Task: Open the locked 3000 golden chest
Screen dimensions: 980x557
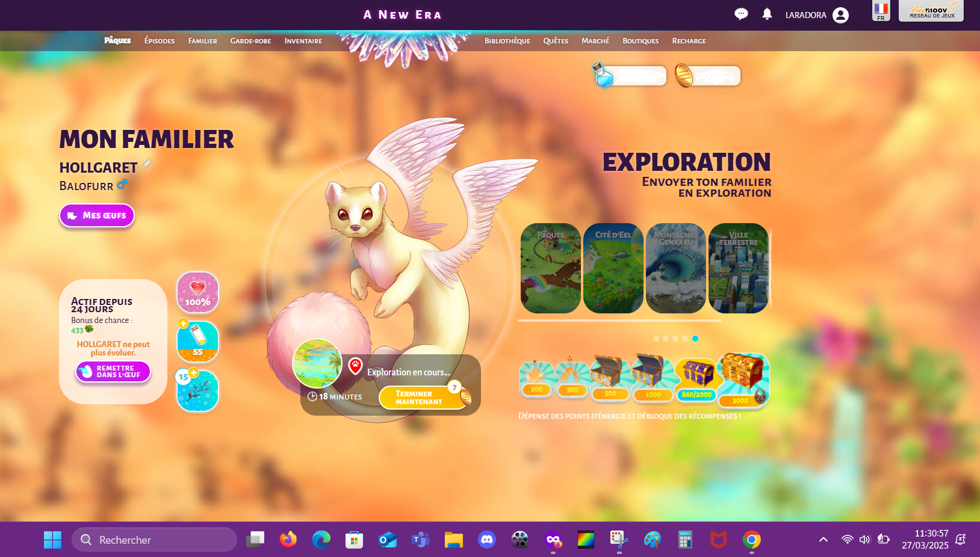Action: 743,380
